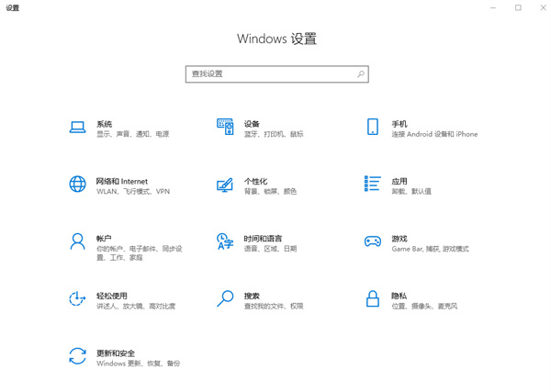Click the laptop icon for 系统
Viewport: 551px width, 392px height.
[x=77, y=128]
